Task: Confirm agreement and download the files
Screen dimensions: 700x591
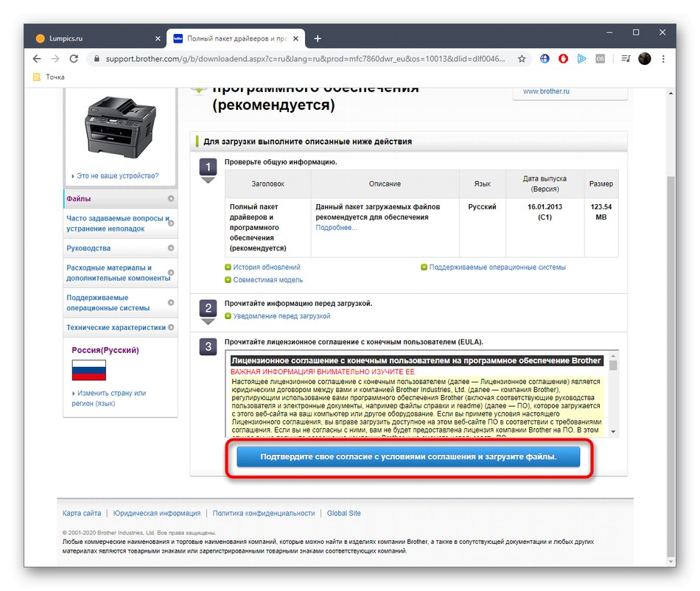Action: [408, 458]
